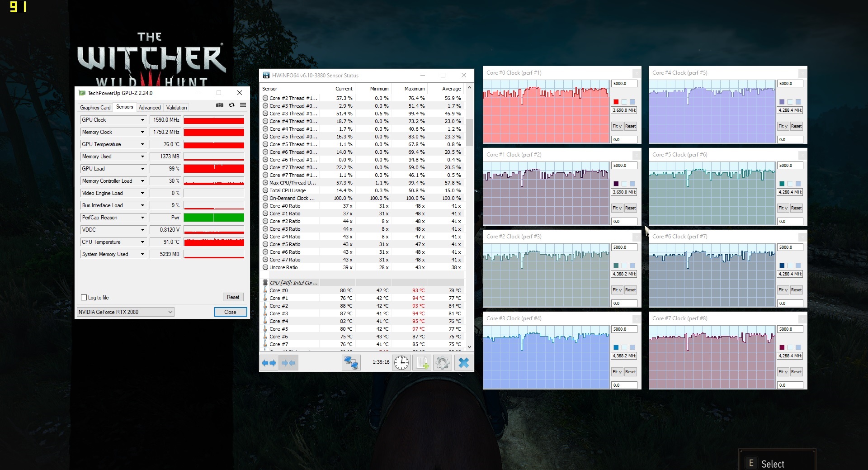The image size is (868, 470).
Task: Click TechPowerUp GPU-Z title bar icon
Action: pyautogui.click(x=82, y=93)
